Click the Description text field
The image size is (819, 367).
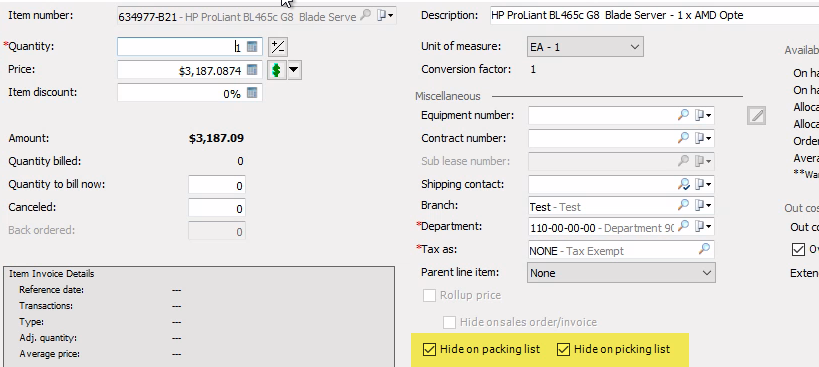tap(654, 16)
